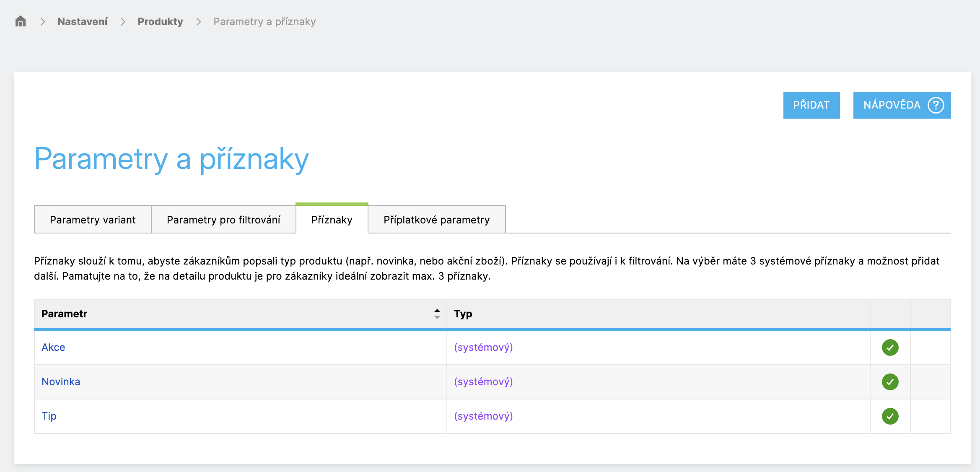
Task: Click the question mark help icon
Action: pyautogui.click(x=936, y=105)
